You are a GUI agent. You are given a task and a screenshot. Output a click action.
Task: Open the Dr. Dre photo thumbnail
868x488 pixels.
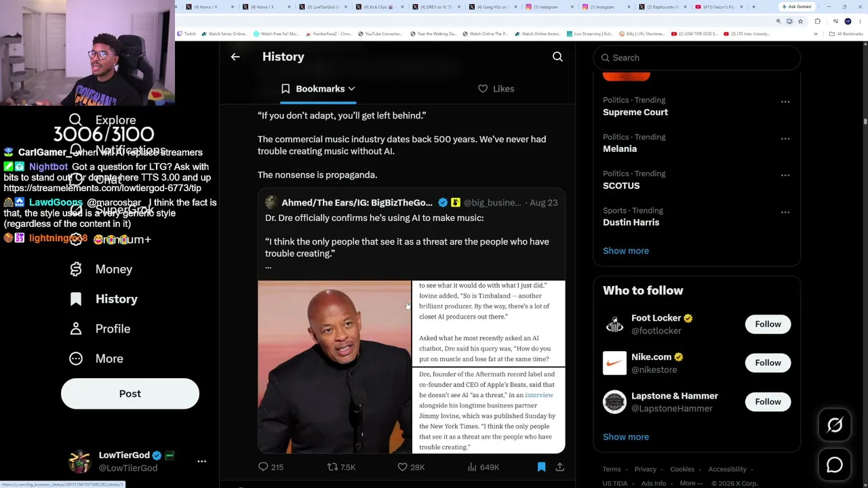[334, 367]
